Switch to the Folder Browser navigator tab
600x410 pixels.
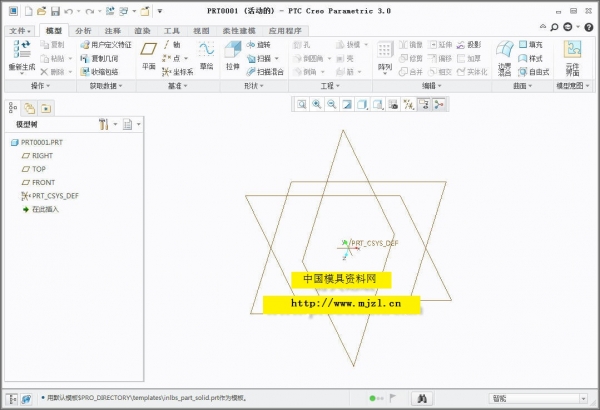(x=29, y=108)
